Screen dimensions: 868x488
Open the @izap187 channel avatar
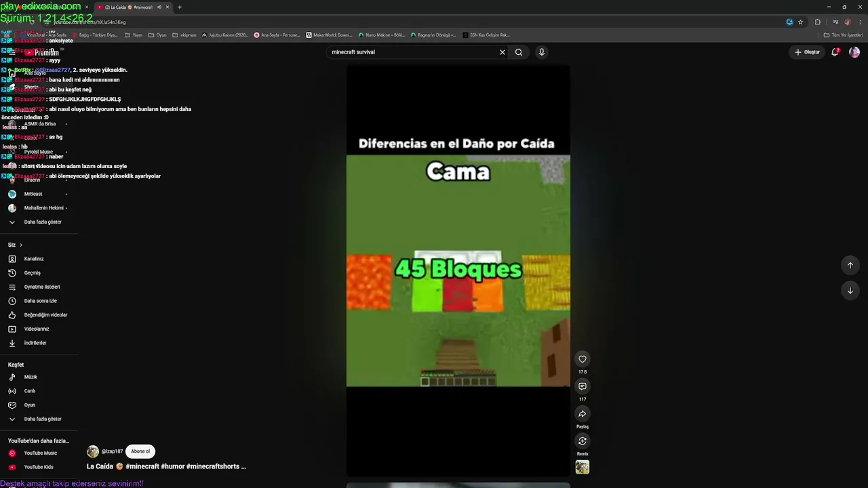point(93,451)
